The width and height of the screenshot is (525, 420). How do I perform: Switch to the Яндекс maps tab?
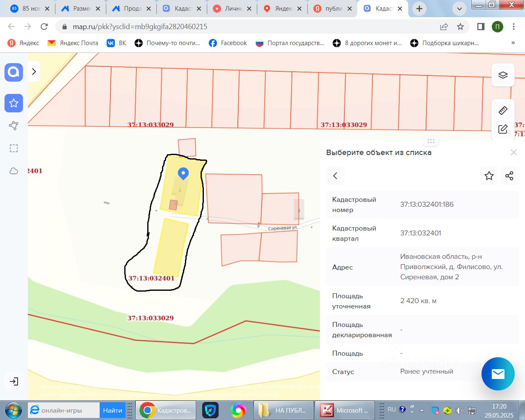tap(283, 9)
